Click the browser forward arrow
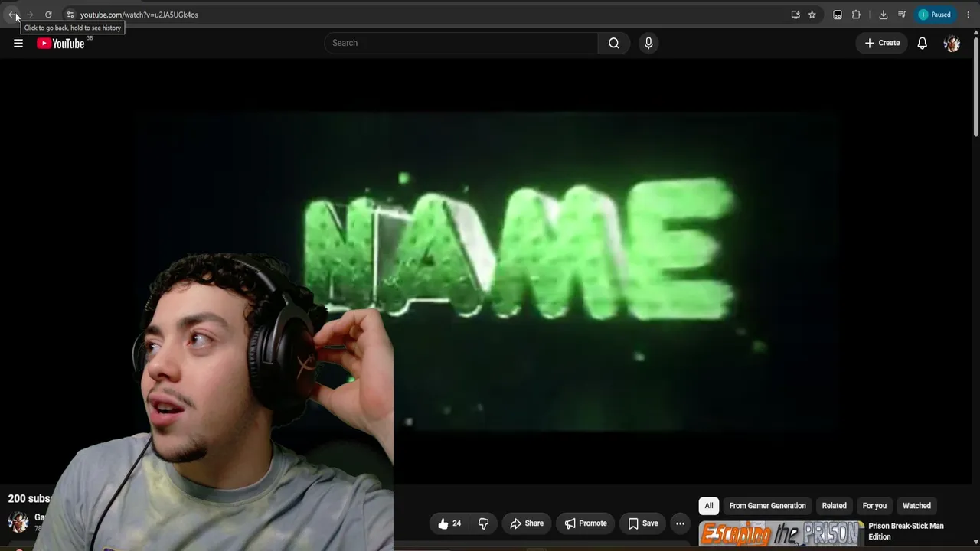Image resolution: width=980 pixels, height=551 pixels. tap(30, 15)
